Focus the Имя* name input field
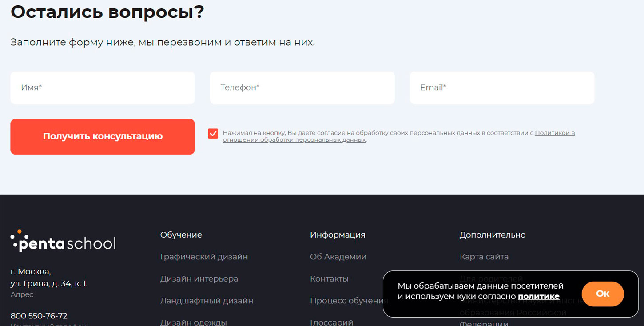644x326 pixels. 103,88
